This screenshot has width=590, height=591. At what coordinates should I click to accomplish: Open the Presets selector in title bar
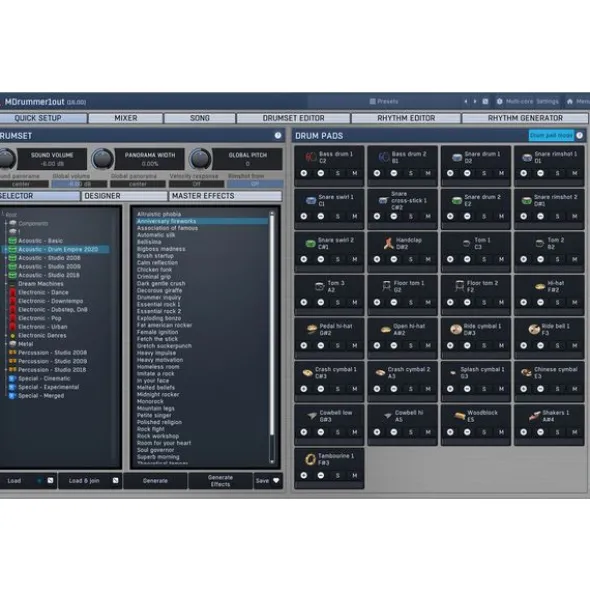[x=384, y=101]
